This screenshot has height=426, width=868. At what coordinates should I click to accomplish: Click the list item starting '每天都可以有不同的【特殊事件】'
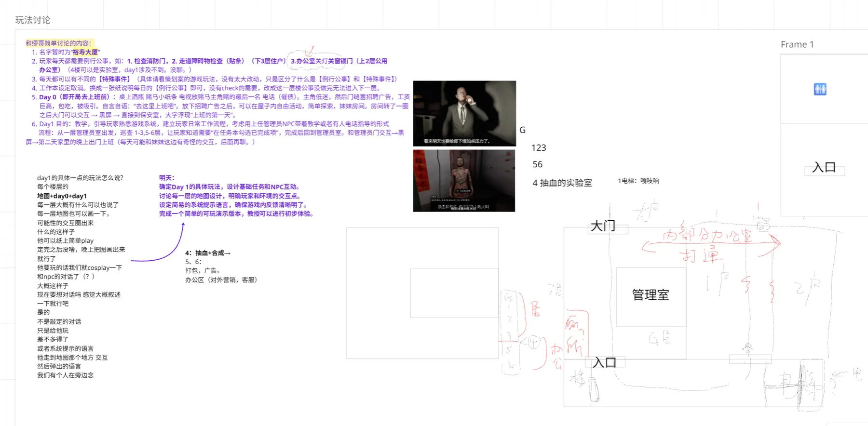pos(218,79)
